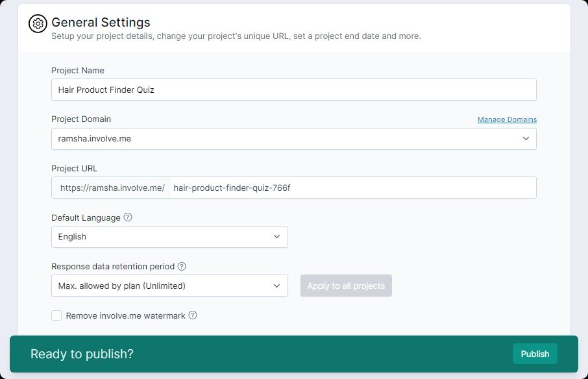Enable the Remove involve.me watermark checkbox

[56, 315]
